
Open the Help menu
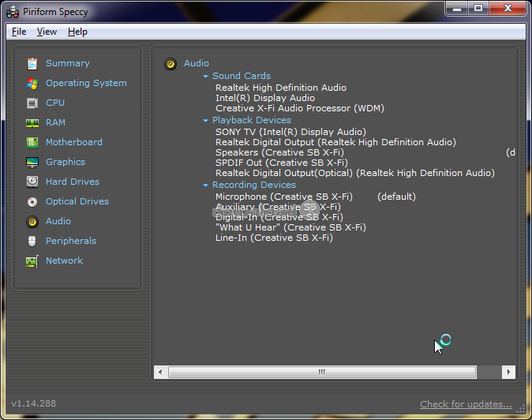click(x=77, y=32)
